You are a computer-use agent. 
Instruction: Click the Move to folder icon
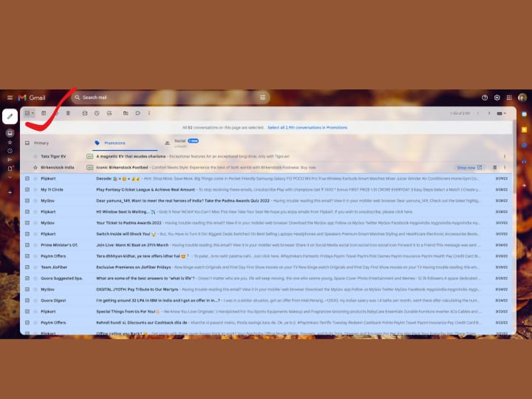tap(125, 113)
